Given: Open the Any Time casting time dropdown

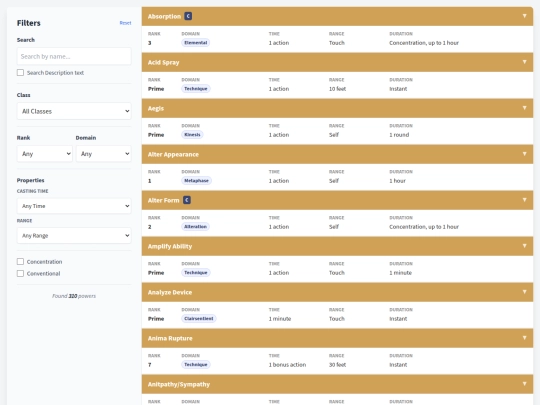Looking at the screenshot, I should 74,206.
